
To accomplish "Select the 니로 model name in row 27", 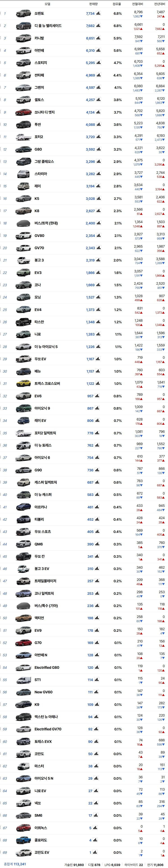I will click(38, 335).
